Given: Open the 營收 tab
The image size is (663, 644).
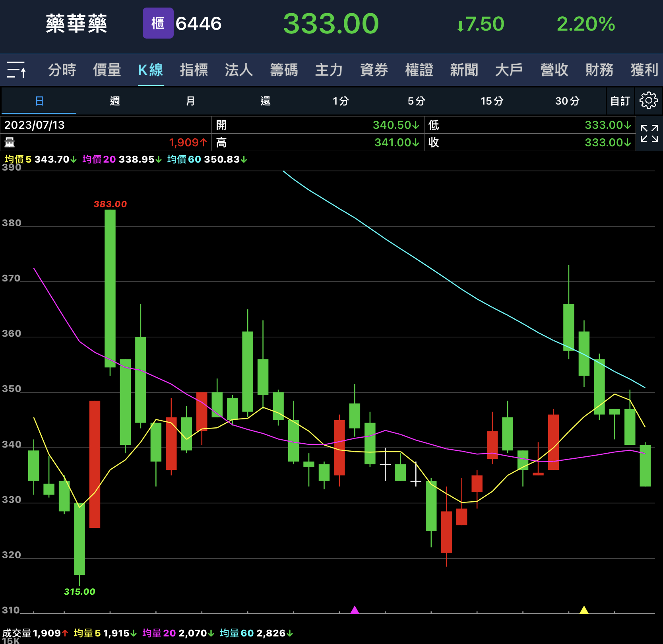Looking at the screenshot, I should click(x=554, y=70).
